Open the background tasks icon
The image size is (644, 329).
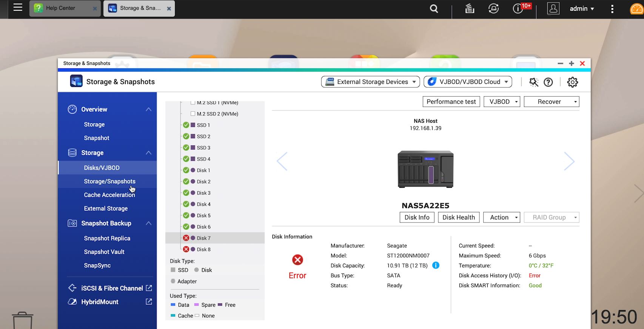pyautogui.click(x=470, y=9)
